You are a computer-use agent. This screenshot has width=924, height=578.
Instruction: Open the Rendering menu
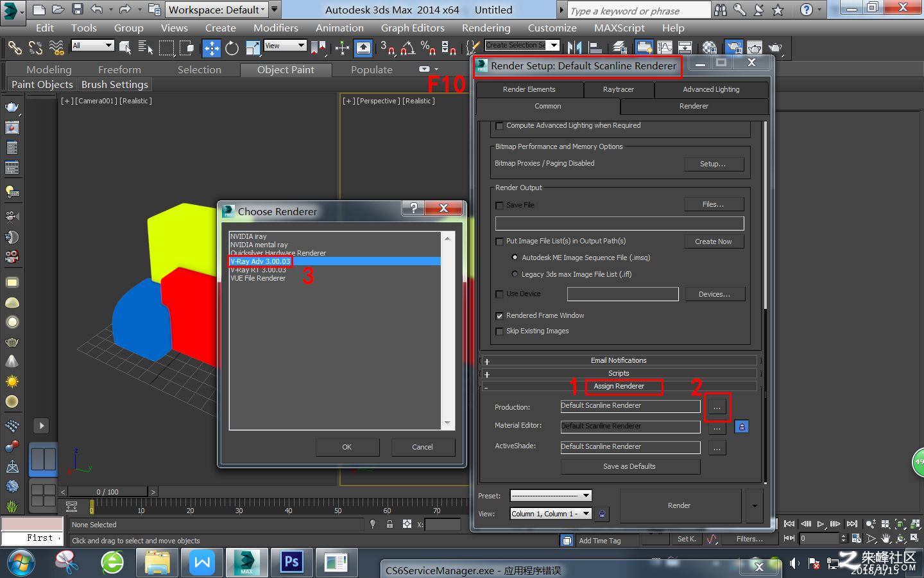(486, 28)
